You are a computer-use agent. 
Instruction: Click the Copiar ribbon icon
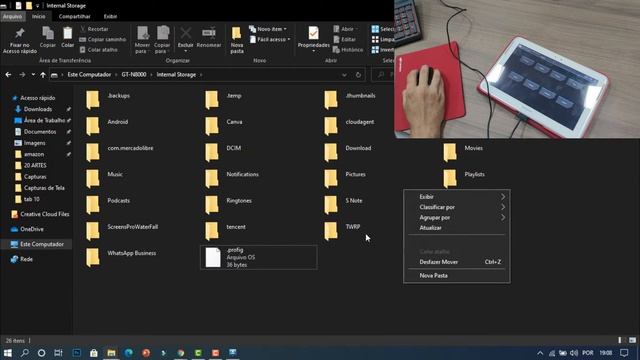pos(48,34)
